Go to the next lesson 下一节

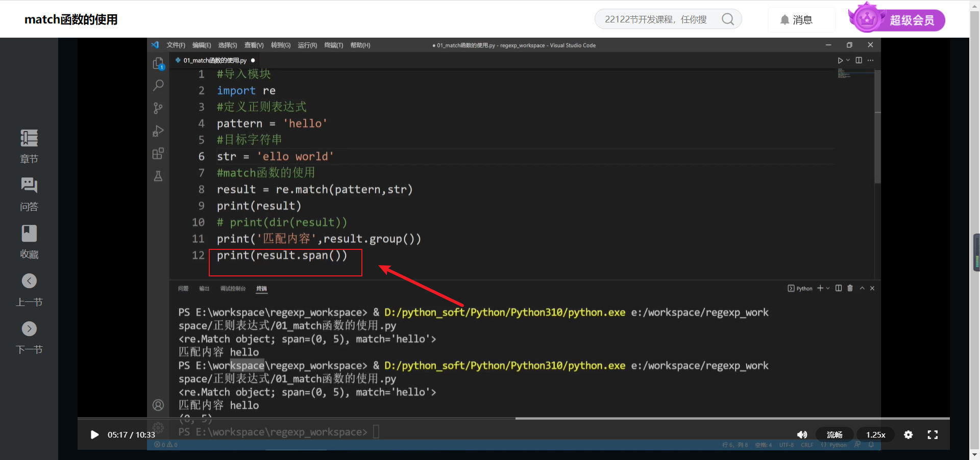[29, 337]
